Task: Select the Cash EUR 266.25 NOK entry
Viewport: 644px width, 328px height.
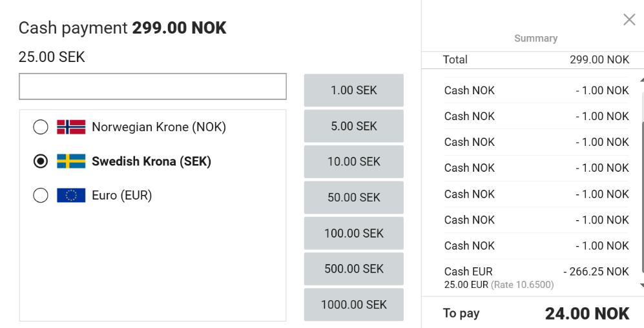Action: tap(536, 277)
